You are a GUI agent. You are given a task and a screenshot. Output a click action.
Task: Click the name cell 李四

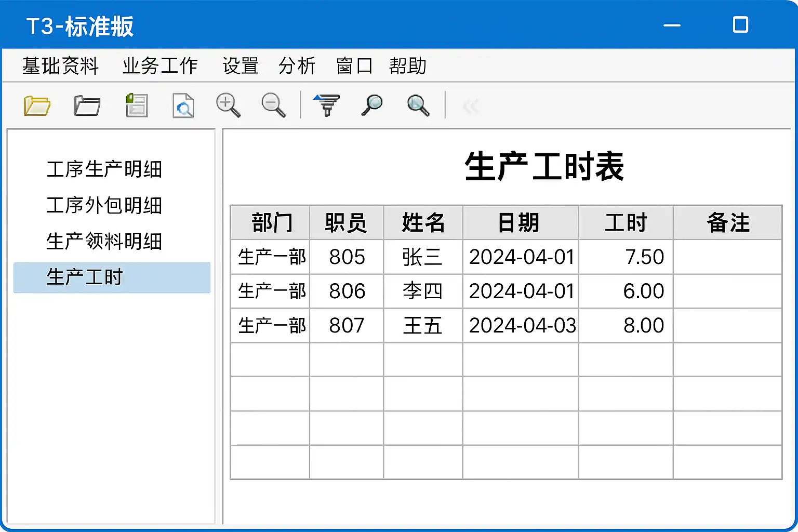click(x=423, y=291)
